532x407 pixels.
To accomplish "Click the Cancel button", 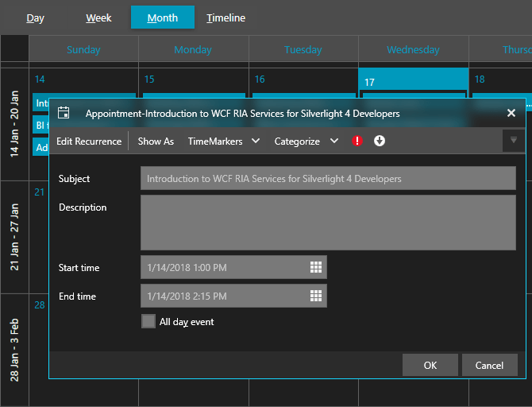I will coord(490,365).
